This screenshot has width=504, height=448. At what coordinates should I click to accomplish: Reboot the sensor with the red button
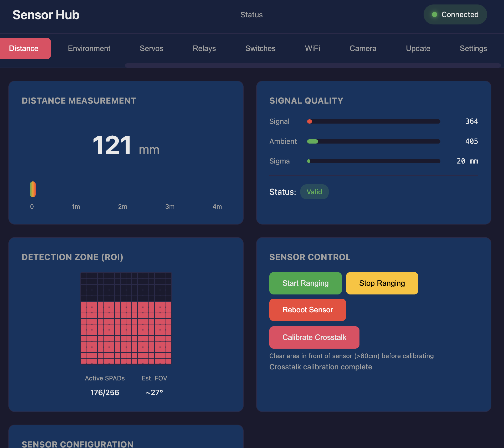307,310
